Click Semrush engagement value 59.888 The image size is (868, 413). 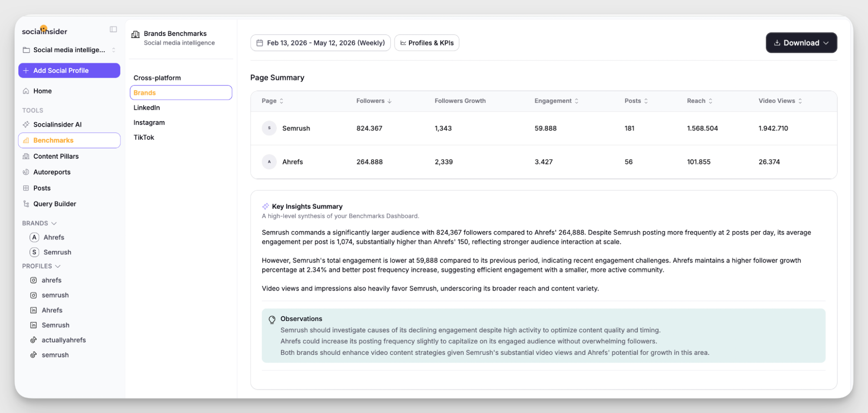click(x=545, y=128)
